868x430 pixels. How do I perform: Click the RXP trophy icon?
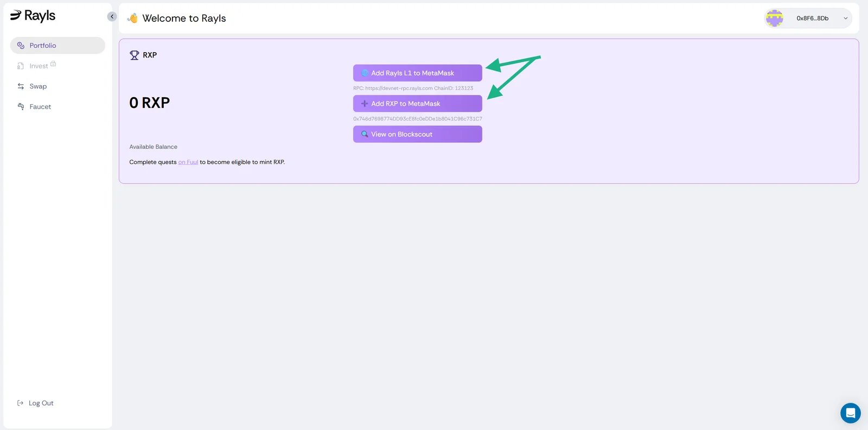pos(135,55)
